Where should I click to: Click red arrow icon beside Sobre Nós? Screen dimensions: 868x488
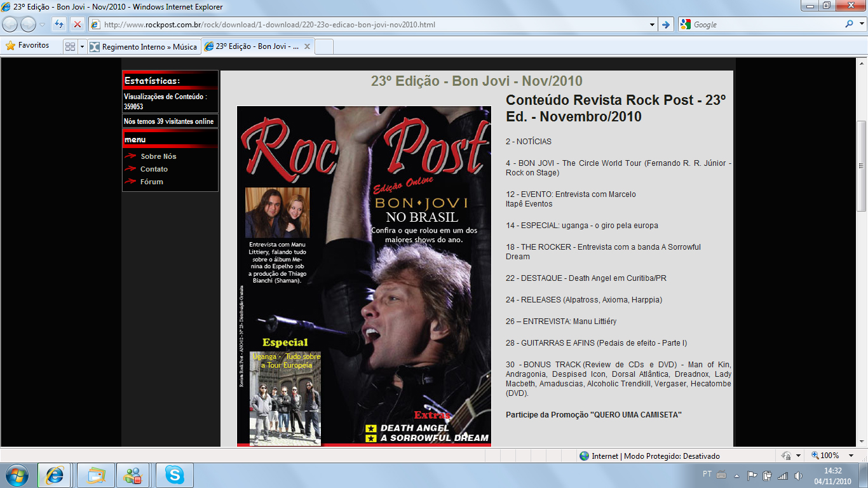130,156
